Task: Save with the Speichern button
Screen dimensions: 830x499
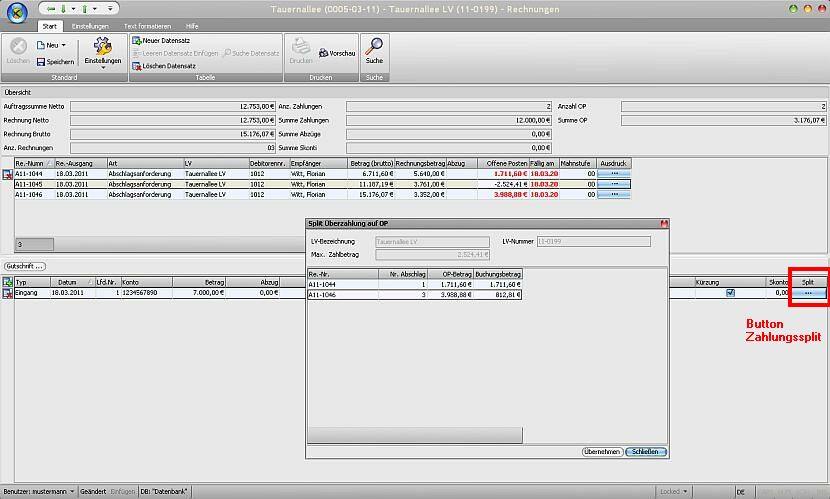Action: click(56, 62)
